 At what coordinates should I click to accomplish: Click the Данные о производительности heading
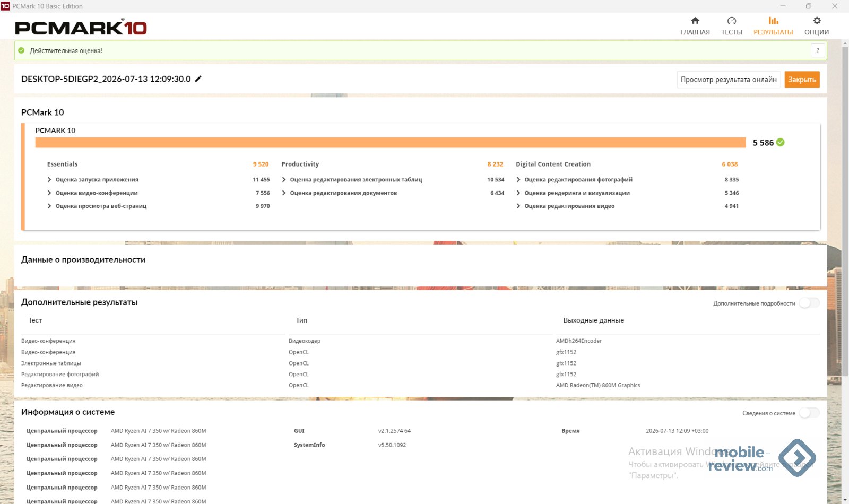point(83,260)
